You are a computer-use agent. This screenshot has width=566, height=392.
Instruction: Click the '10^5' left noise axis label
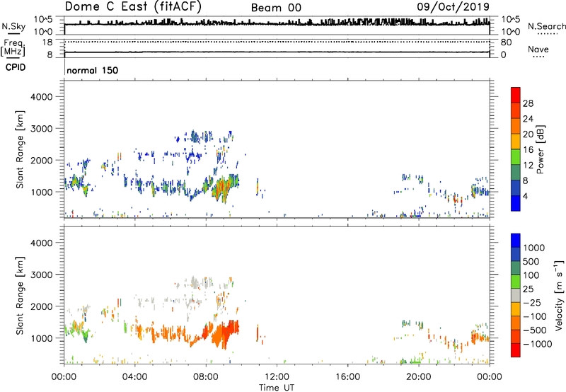click(43, 20)
